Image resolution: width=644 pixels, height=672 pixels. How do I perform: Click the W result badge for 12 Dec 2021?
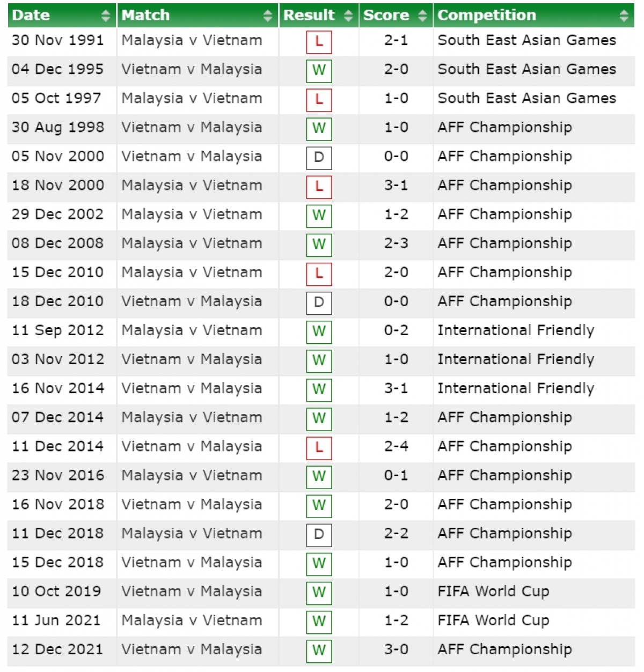(319, 651)
